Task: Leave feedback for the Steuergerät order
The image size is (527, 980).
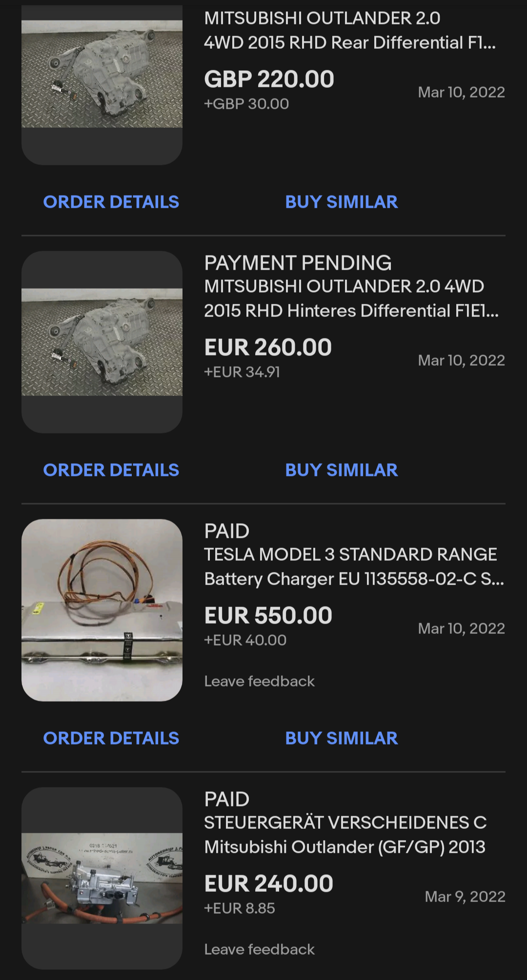Action: 259,949
